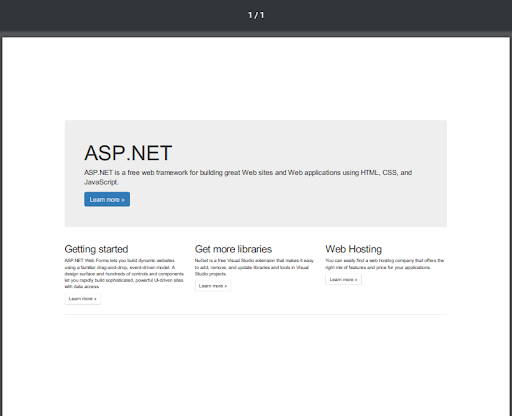Screen dimensions: 512x416
Task: Select the Web Hosting heading
Action: 354,249
